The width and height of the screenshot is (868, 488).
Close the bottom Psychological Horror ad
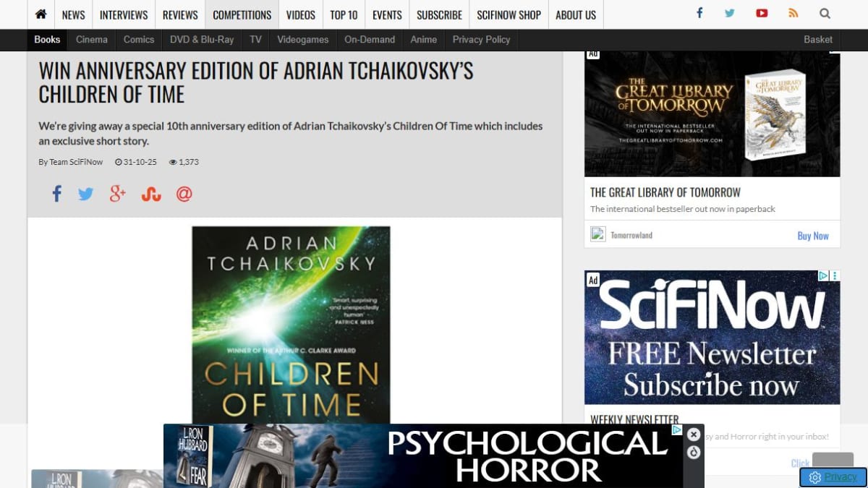click(694, 435)
